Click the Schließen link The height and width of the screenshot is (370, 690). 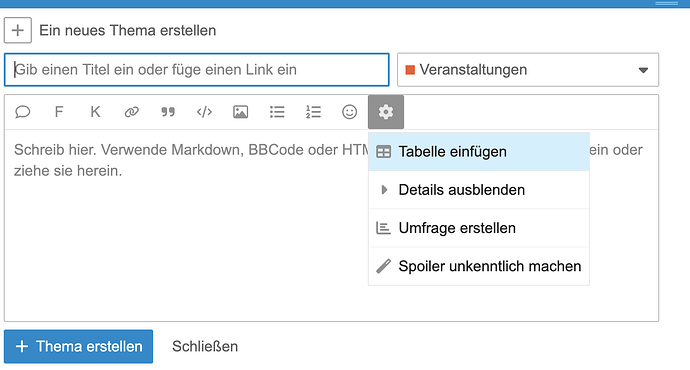point(205,347)
